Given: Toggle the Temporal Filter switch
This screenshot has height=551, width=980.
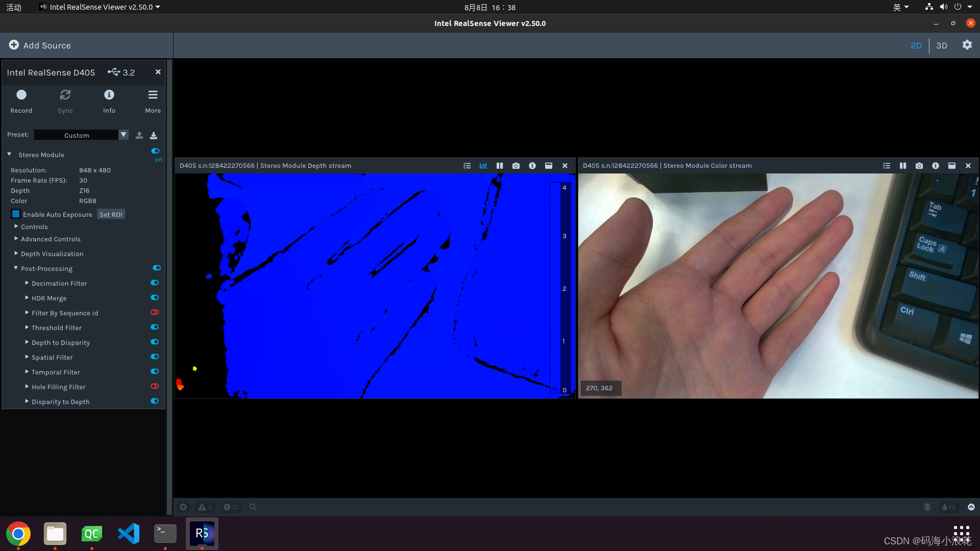Looking at the screenshot, I should tap(155, 371).
